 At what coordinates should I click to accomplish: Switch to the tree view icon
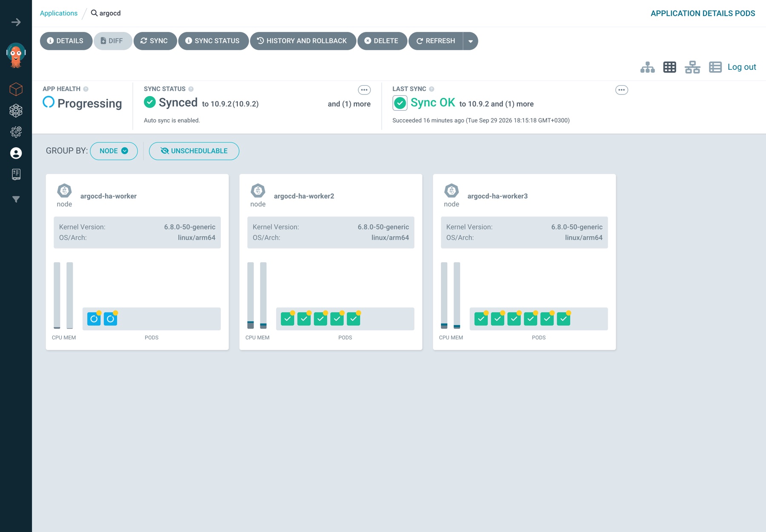(x=647, y=67)
